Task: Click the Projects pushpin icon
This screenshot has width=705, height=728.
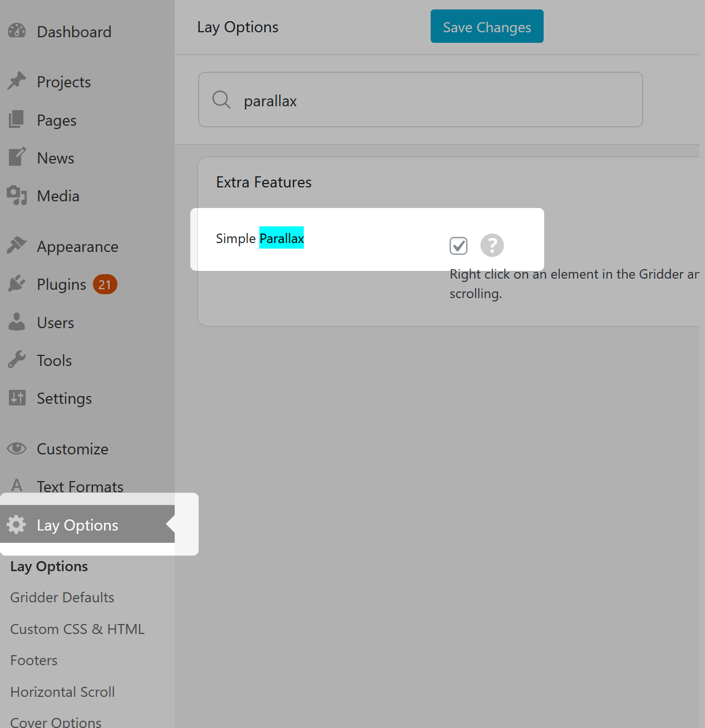Action: click(x=17, y=81)
